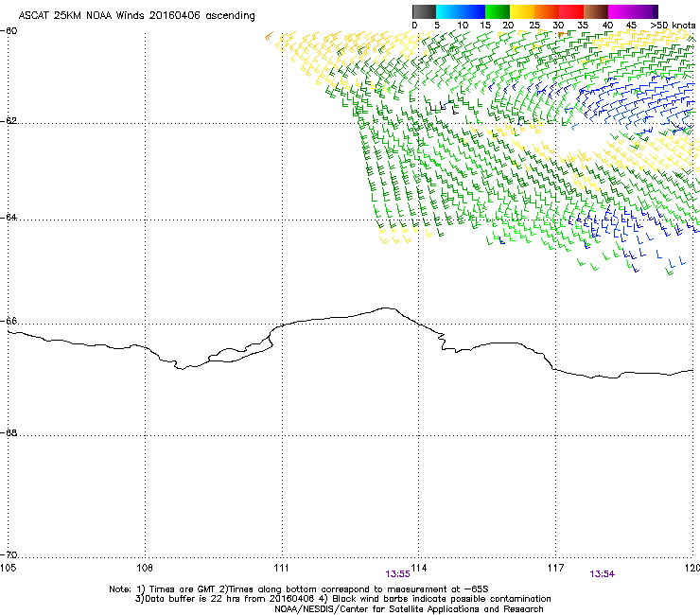Click the red 30-35 knots legend segment
700x615 pixels.
571,11
